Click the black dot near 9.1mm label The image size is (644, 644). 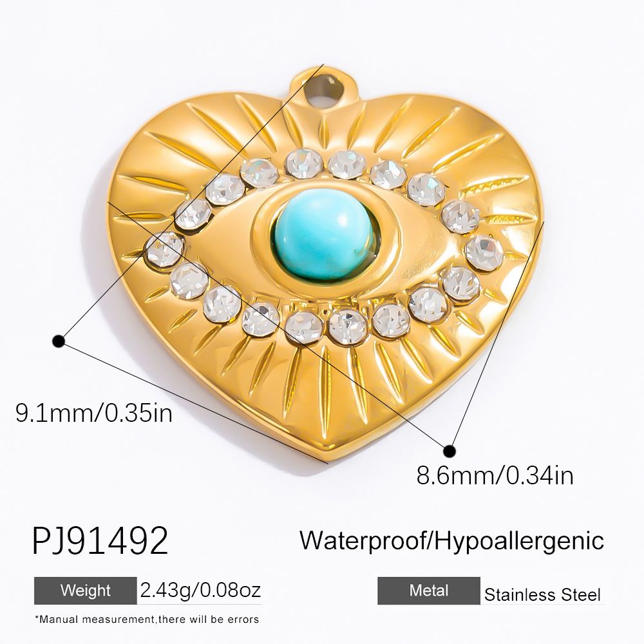[59, 341]
